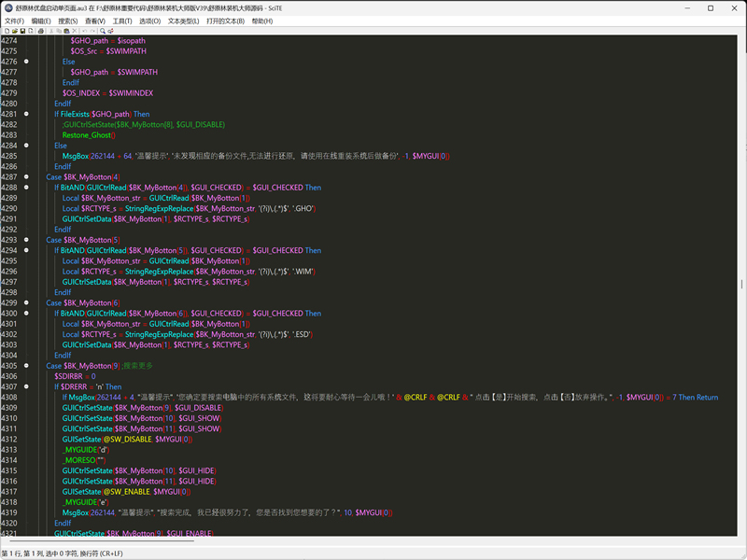Click the commented GUICtrlSetState on line 4282
Viewport: 747px width, 560px height.
(144, 124)
